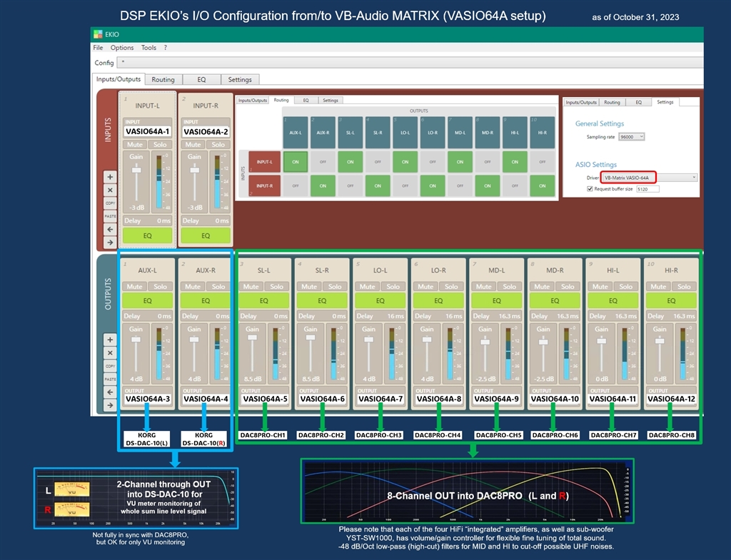Open the Tools menu
The height and width of the screenshot is (560, 731).
coord(148,48)
